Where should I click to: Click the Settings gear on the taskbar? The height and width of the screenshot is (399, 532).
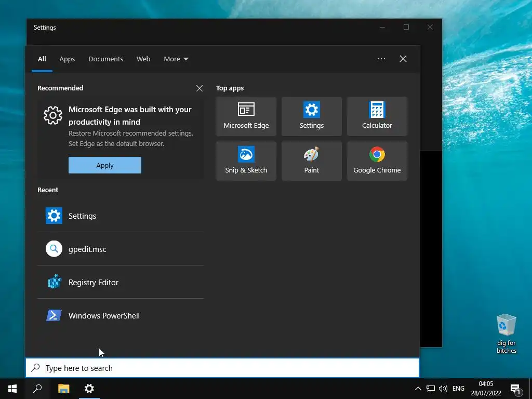pos(89,389)
